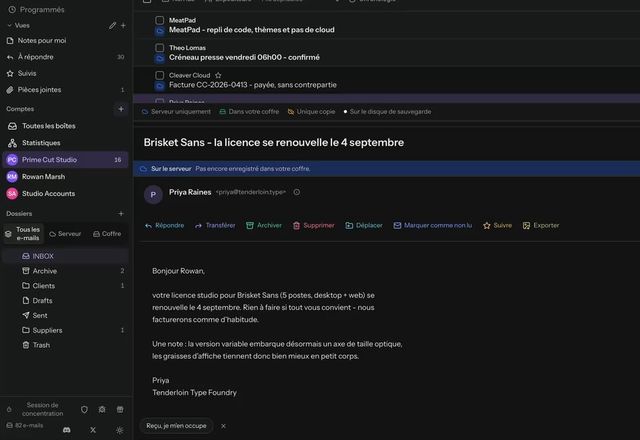
Task: Open the Sent folder
Action: (65, 316)
